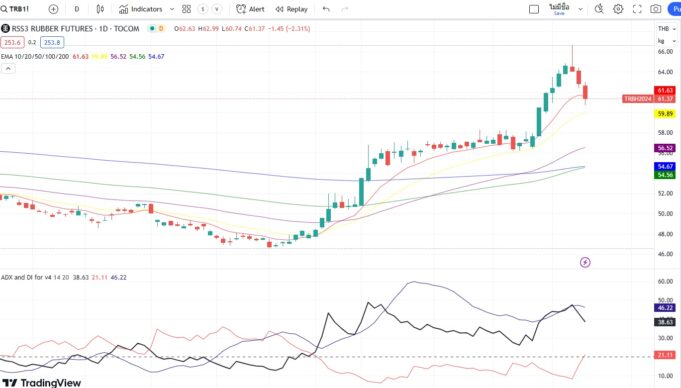The width and height of the screenshot is (681, 388).
Task: Open the layout setup square icon
Action: pyautogui.click(x=534, y=9)
